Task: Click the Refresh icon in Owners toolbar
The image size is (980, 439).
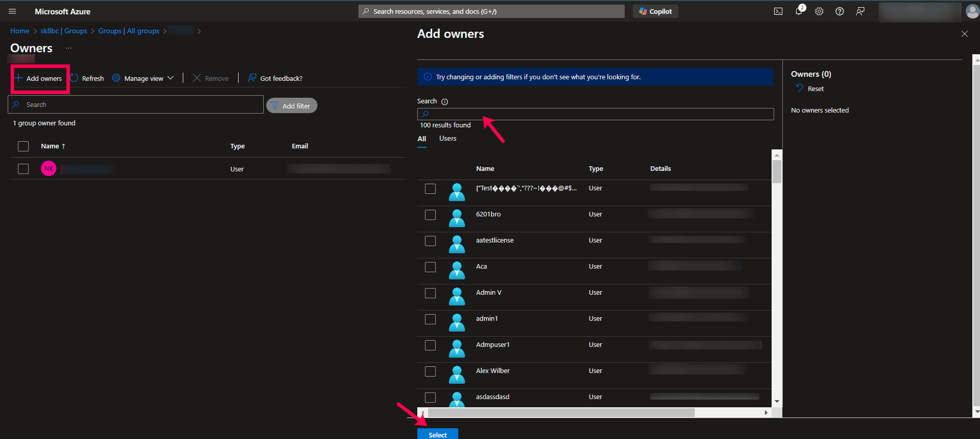Action: pos(74,78)
